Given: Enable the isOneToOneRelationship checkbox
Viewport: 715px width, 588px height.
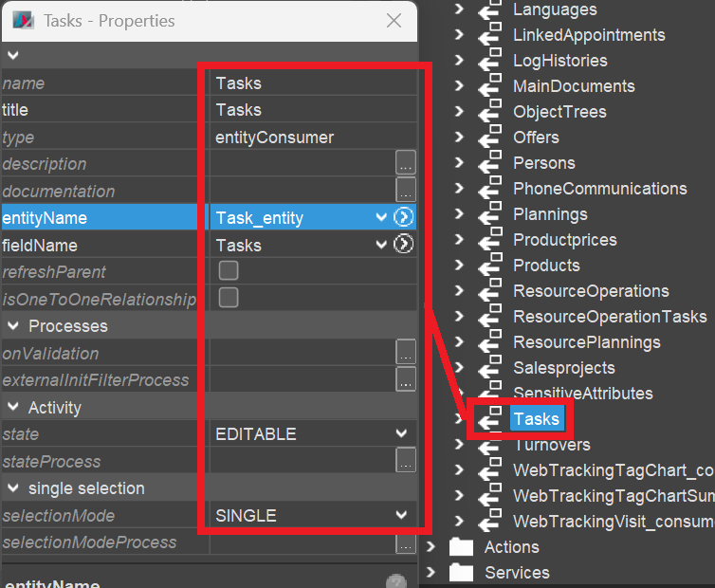Looking at the screenshot, I should tap(229, 298).
